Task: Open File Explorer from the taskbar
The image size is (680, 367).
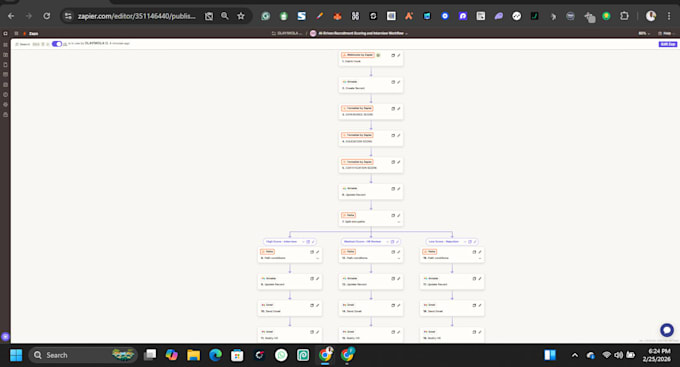Action: coord(193,355)
